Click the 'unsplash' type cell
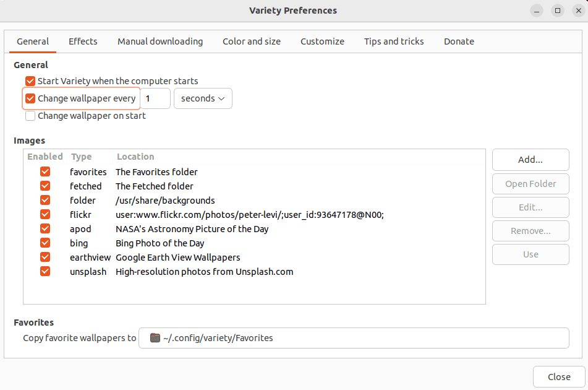 pos(88,272)
